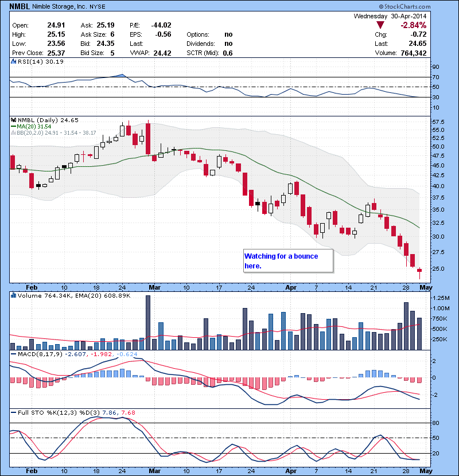Click the -2.84% percent change value
Image resolution: width=459 pixels, height=476 pixels.
point(414,25)
